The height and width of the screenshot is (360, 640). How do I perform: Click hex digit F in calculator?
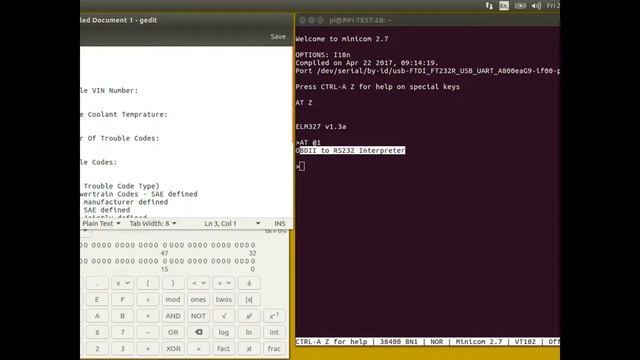tap(122, 300)
